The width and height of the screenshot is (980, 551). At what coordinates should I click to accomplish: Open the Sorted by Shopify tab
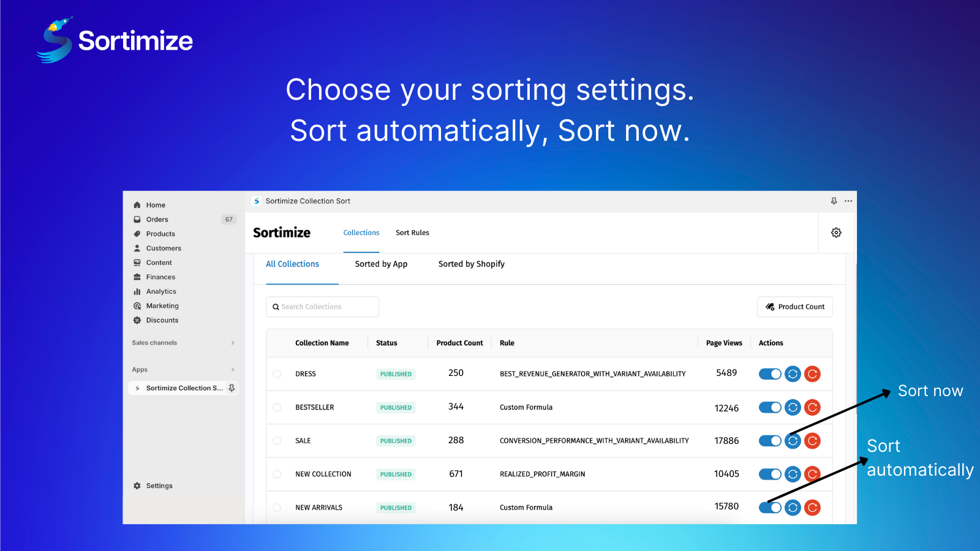[471, 264]
